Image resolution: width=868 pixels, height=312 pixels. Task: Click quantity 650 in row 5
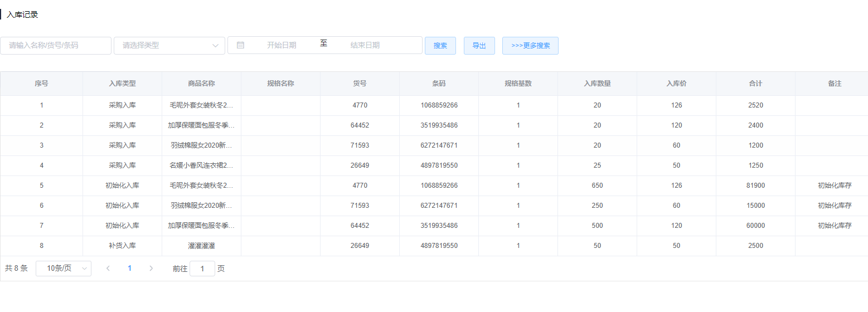pyautogui.click(x=598, y=186)
